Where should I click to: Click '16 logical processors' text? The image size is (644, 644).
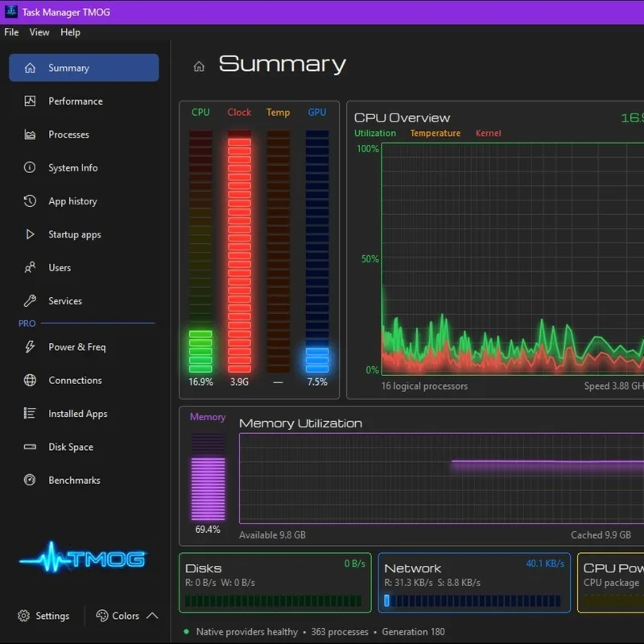point(424,386)
